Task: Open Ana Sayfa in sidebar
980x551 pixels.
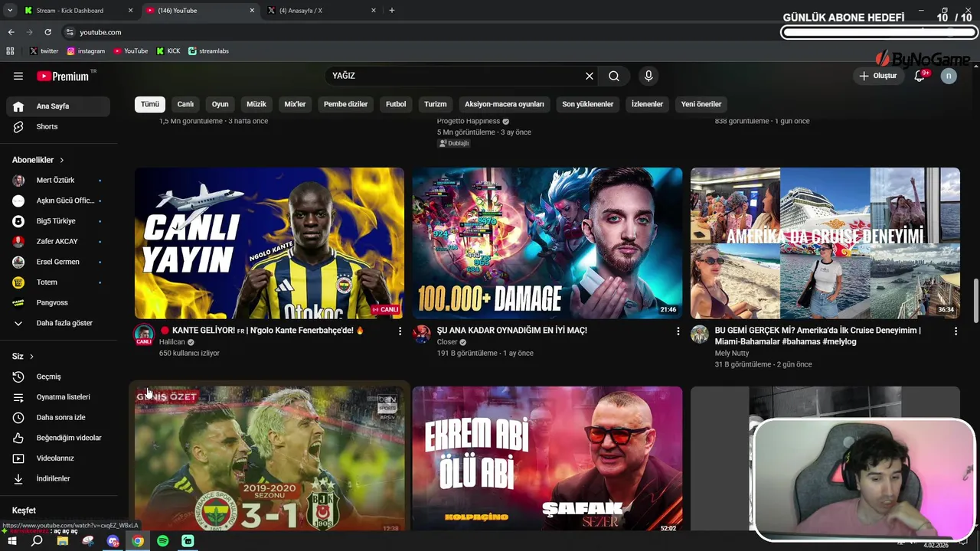Action: [x=58, y=106]
